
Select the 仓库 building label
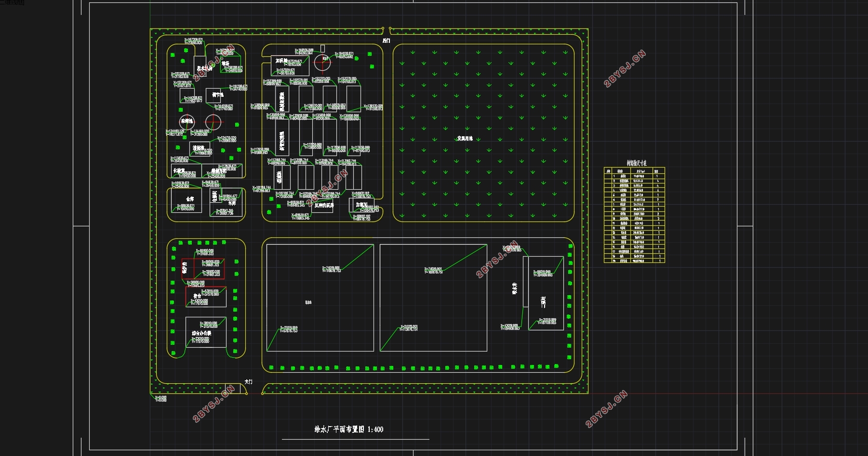click(x=190, y=199)
